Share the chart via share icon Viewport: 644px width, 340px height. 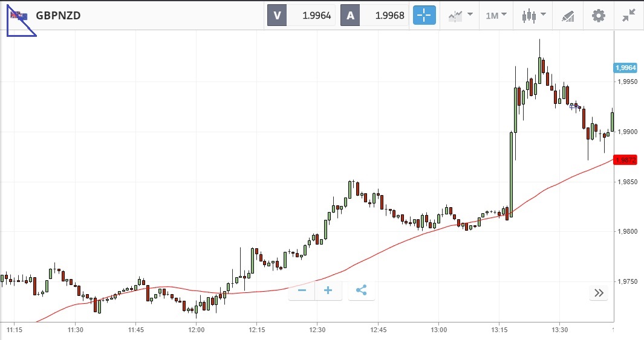tap(361, 290)
